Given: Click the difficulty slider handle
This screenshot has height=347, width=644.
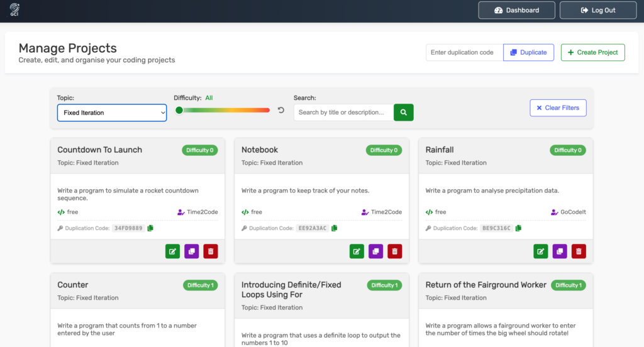Looking at the screenshot, I should [x=179, y=110].
